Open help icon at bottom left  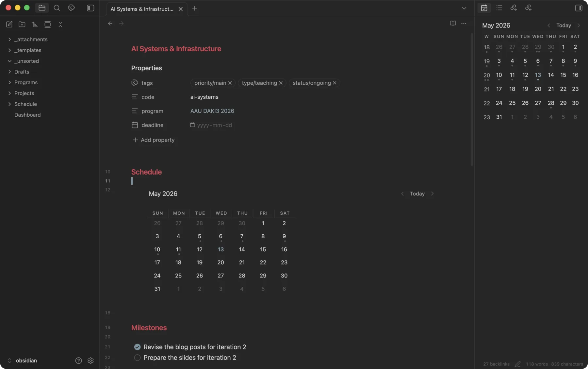(78, 361)
